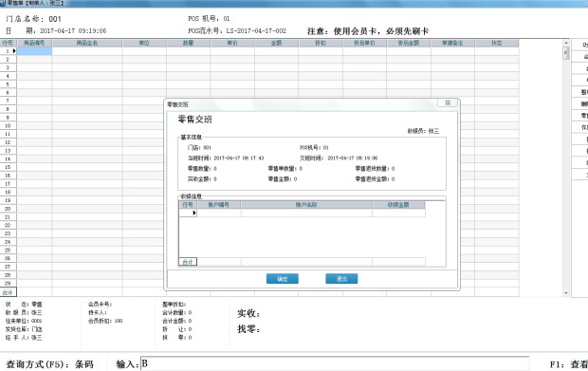Image resolution: width=588 pixels, height=371 pixels.
Task: Select the 数量 column header
Action: coord(188,43)
